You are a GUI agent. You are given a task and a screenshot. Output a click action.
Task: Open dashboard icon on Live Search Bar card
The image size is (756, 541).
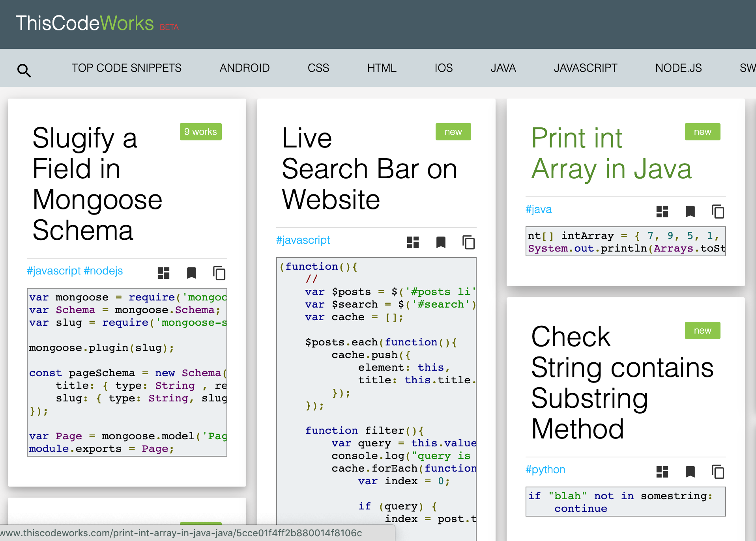point(413,242)
